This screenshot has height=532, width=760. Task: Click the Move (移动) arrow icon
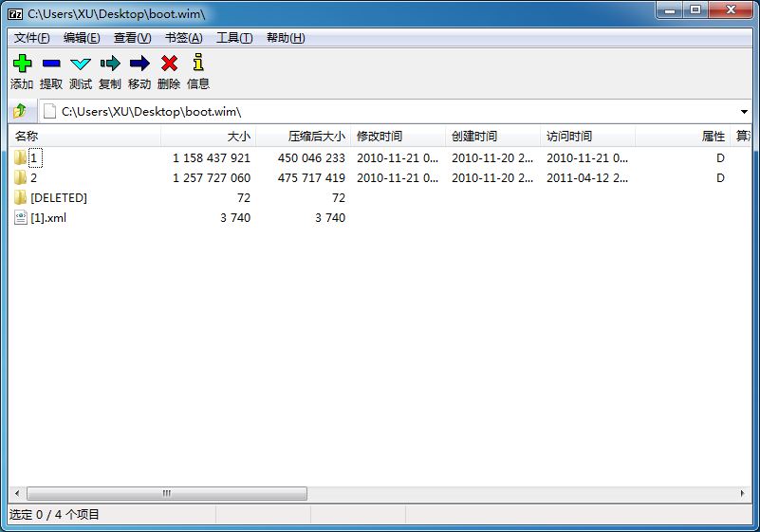[x=139, y=64]
